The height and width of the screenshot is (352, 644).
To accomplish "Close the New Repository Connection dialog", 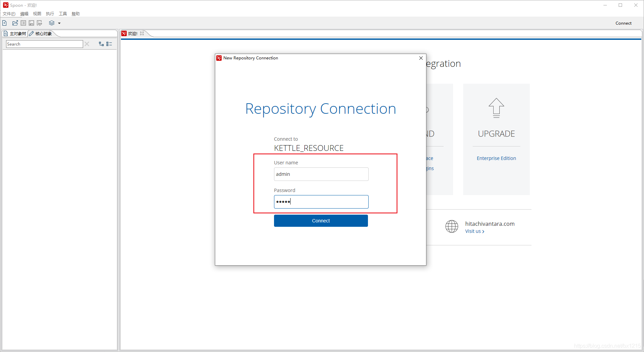I will click(x=421, y=58).
